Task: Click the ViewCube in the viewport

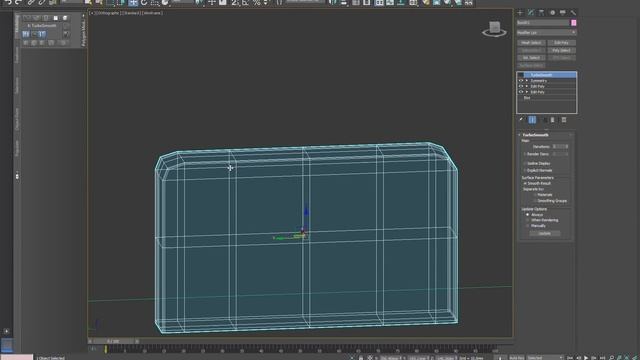Action: (x=495, y=28)
